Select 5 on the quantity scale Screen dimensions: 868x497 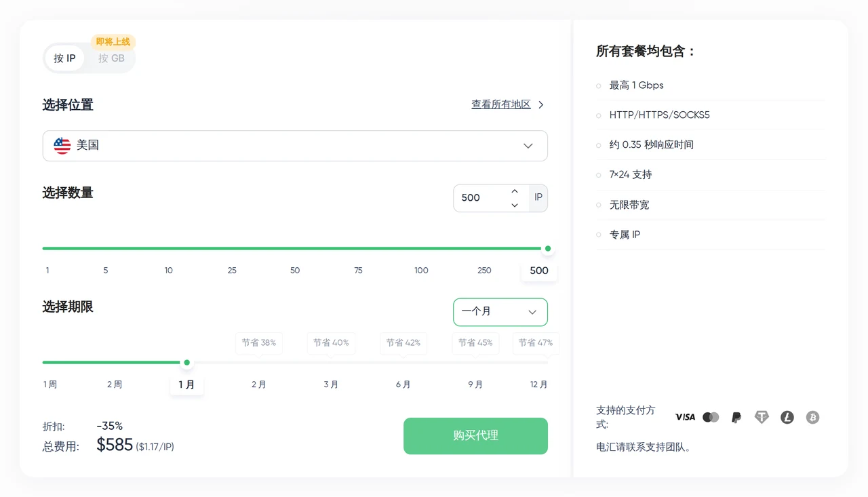coord(106,271)
